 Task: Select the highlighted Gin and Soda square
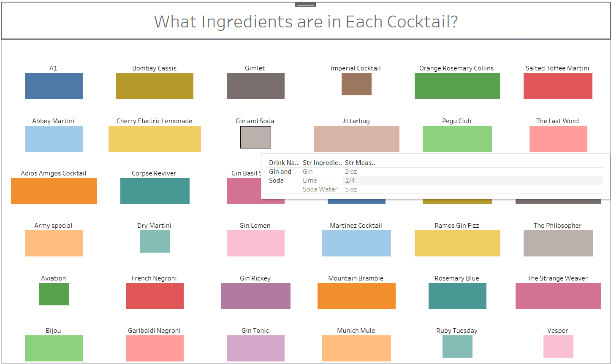[x=255, y=137]
